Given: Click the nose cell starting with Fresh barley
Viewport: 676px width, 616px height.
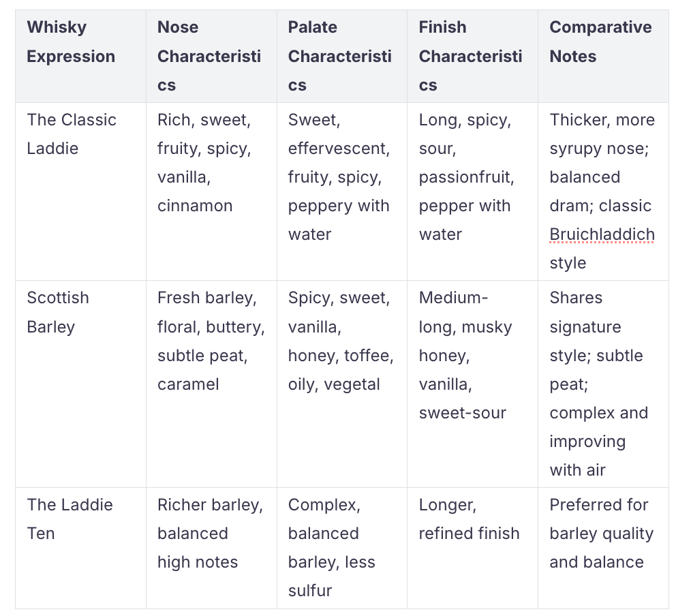Looking at the screenshot, I should click(211, 341).
